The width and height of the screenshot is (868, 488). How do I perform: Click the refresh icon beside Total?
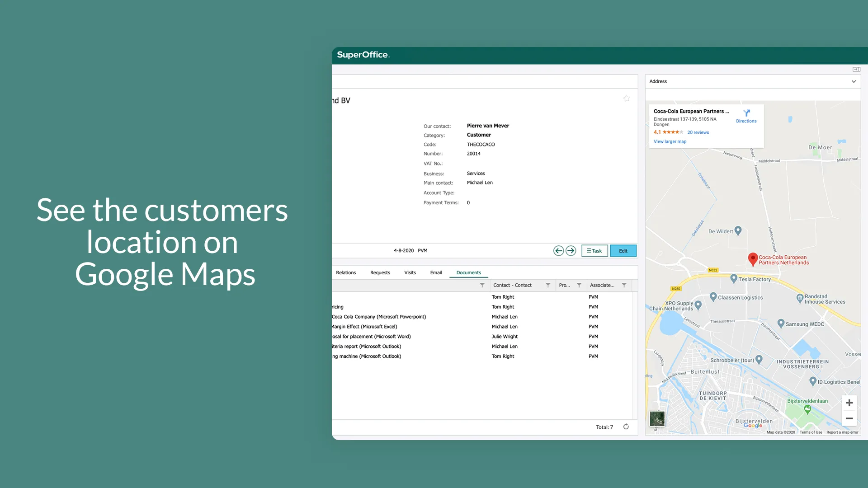pos(626,427)
